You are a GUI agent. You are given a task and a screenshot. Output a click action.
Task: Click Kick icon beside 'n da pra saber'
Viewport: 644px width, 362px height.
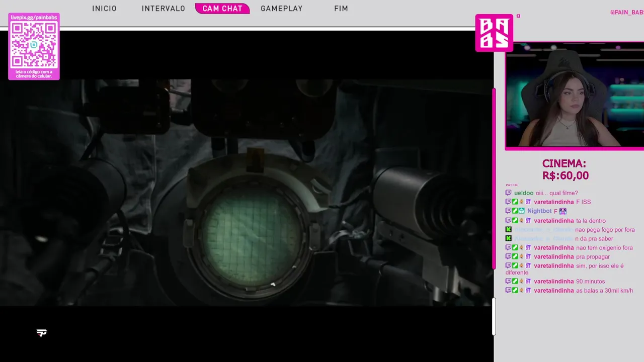508,239
